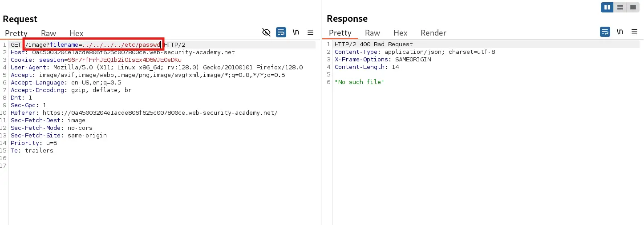Click the Dnt: 1 header line
The image size is (644, 225).
[x=21, y=98]
